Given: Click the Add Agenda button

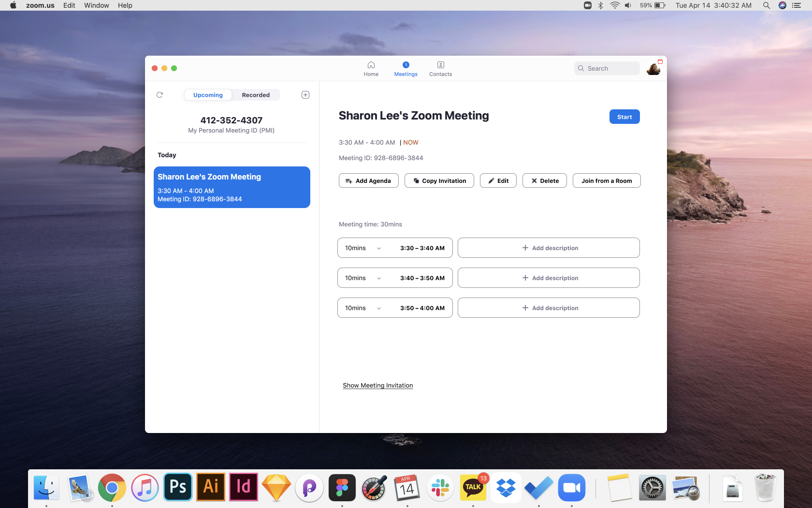Looking at the screenshot, I should (368, 180).
